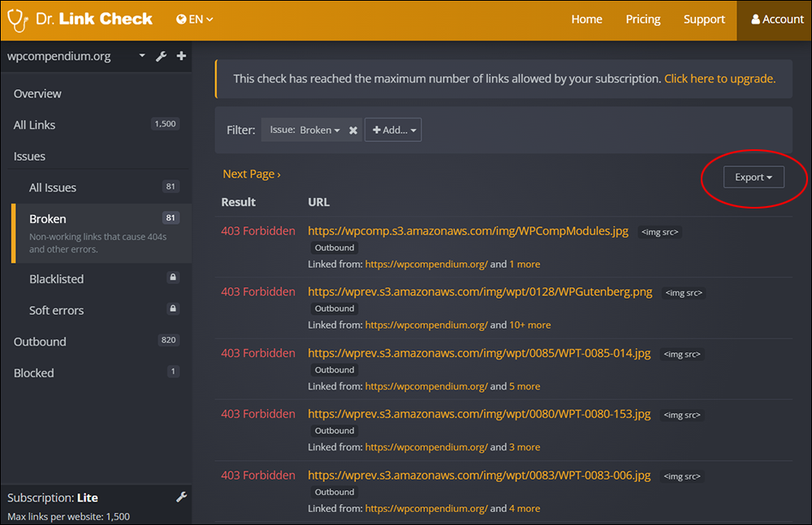Open the WPT-0083-006.jpg broken link
The image size is (812, 525).
pyautogui.click(x=479, y=476)
